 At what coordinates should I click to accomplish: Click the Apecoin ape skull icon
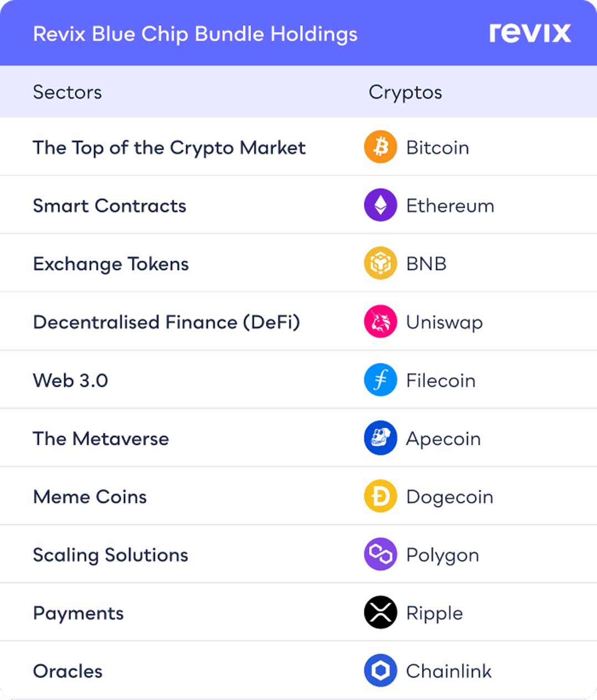(x=380, y=439)
